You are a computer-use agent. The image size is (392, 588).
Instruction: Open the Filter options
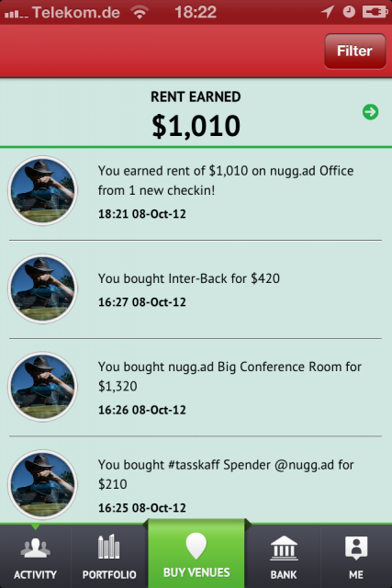point(355,51)
